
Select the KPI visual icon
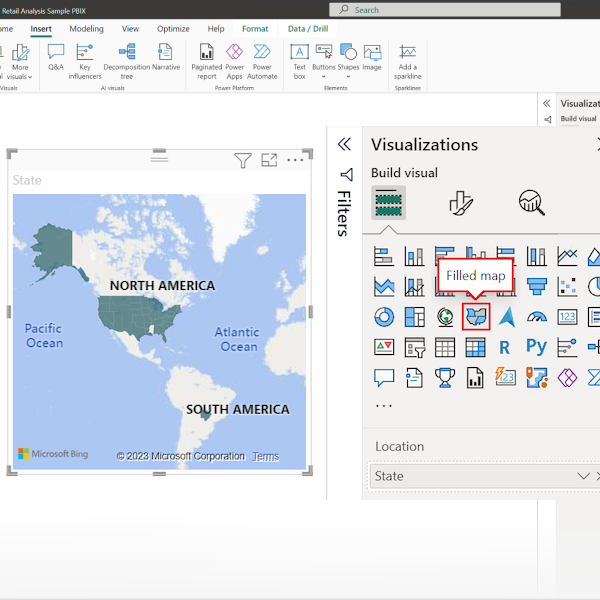[x=384, y=347]
